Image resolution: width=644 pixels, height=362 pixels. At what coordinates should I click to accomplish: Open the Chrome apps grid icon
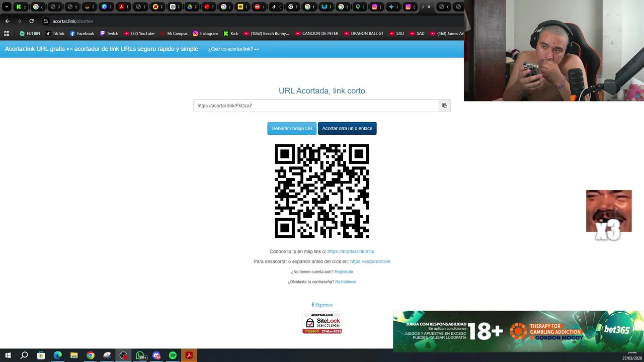tap(7, 34)
